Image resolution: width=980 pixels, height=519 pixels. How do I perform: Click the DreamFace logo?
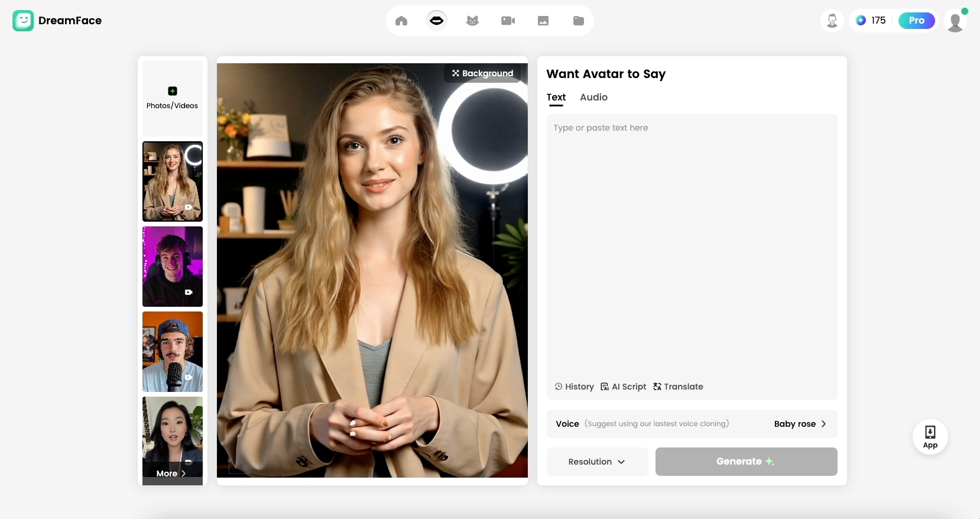click(57, 21)
